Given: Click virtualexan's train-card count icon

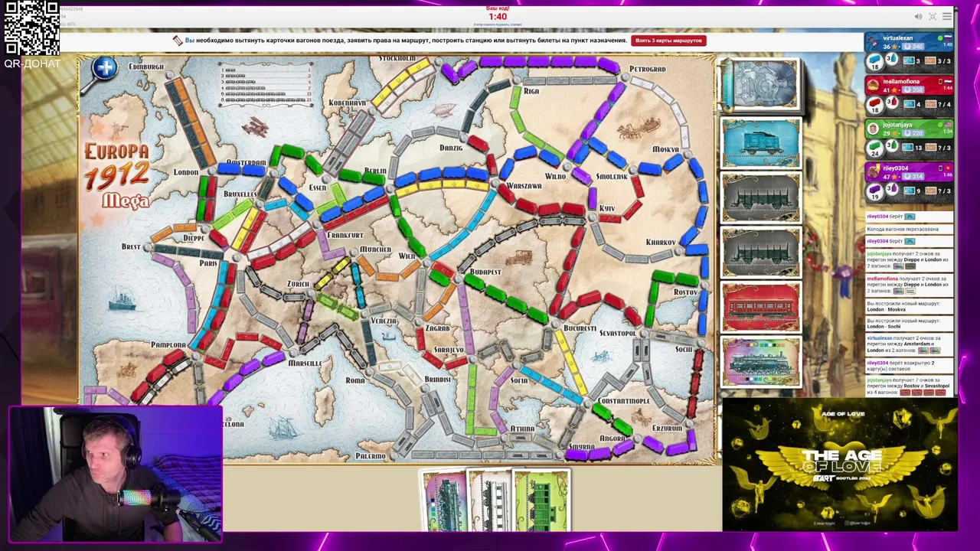Looking at the screenshot, I should click(910, 60).
